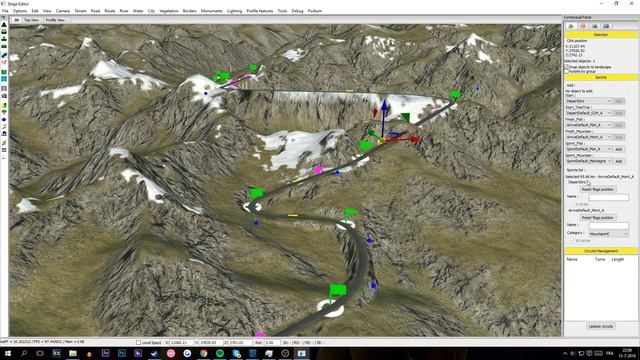Open the File menu
This screenshot has height=360, width=640.
pos(5,11)
